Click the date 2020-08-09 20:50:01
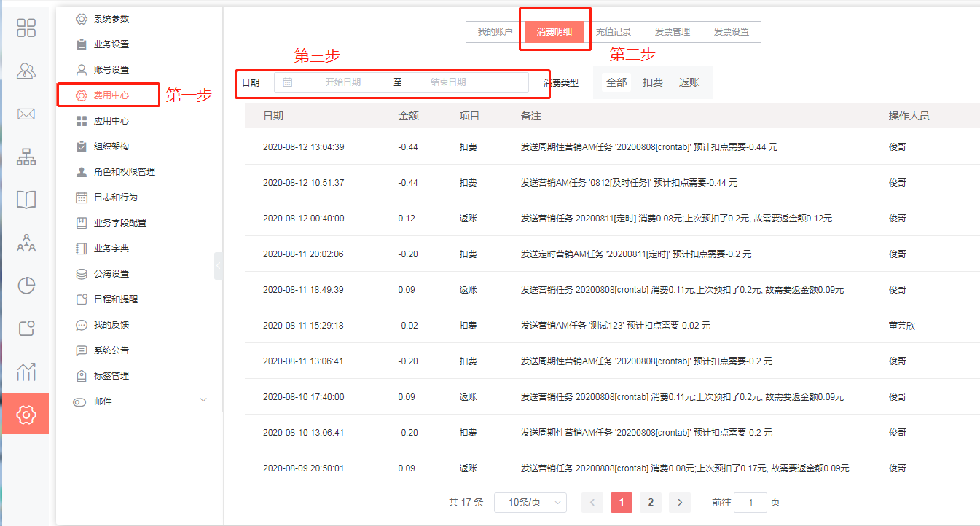 [304, 468]
